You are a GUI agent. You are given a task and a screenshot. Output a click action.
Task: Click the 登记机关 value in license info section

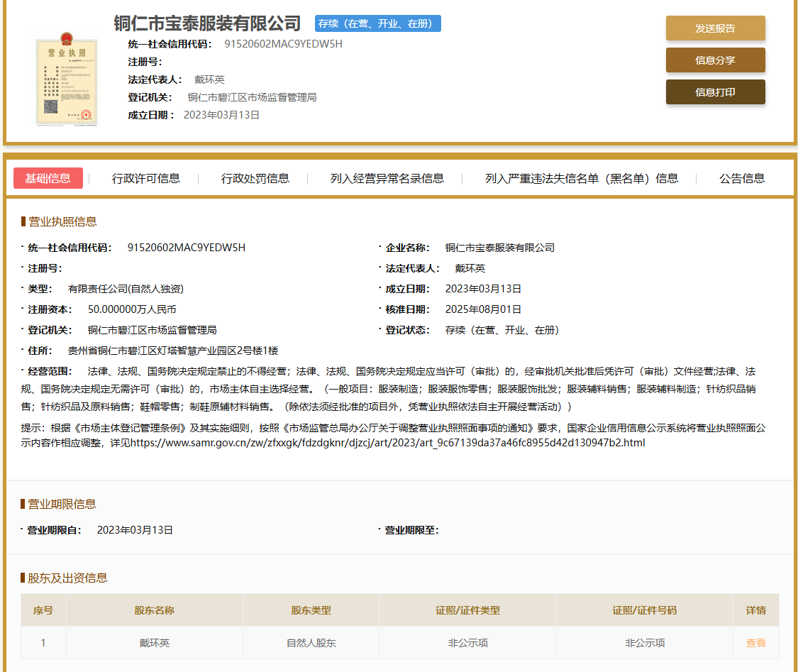153,330
